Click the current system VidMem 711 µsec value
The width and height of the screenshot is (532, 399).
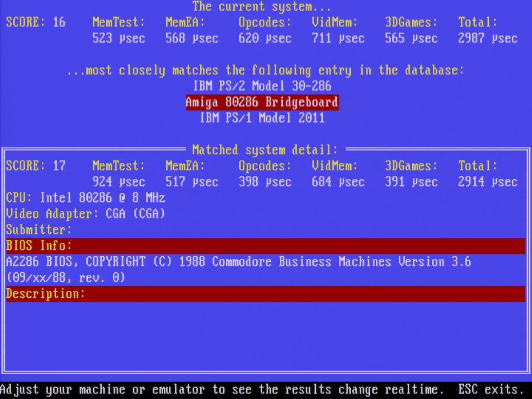(x=338, y=38)
